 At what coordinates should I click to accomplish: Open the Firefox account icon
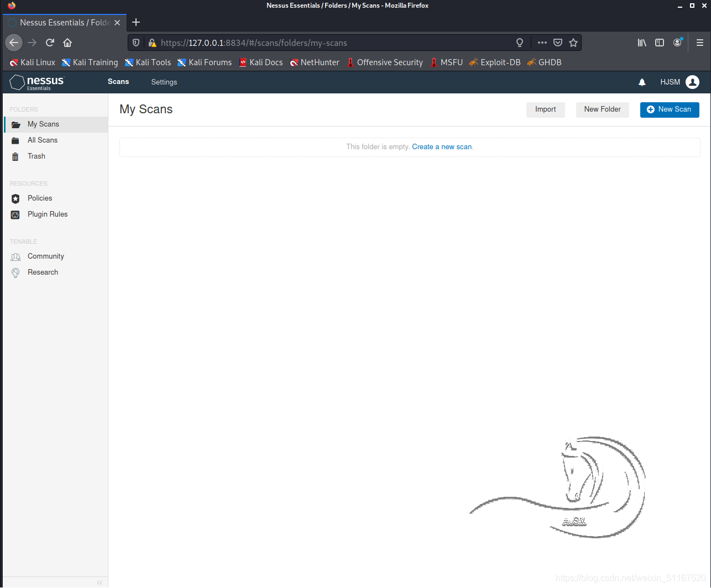(x=677, y=43)
